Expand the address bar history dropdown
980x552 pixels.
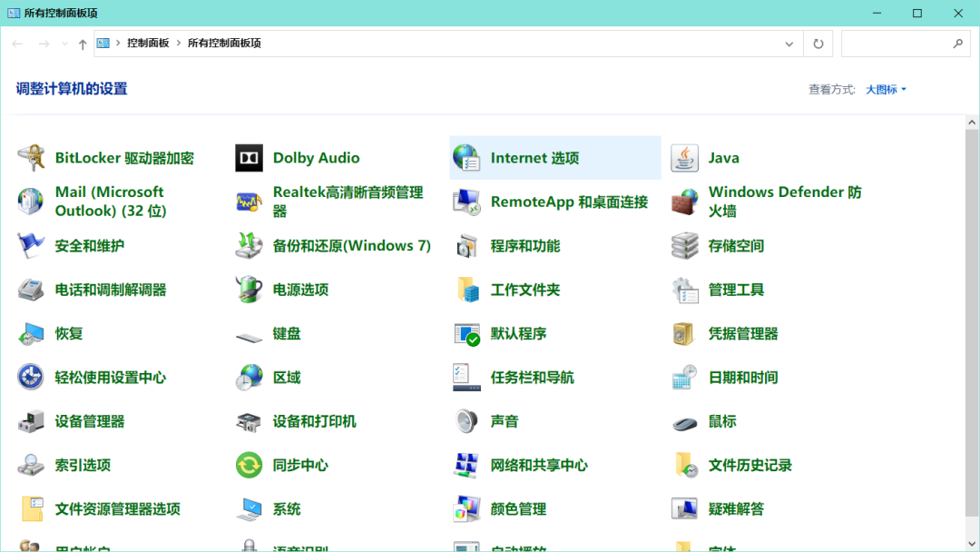pyautogui.click(x=789, y=44)
